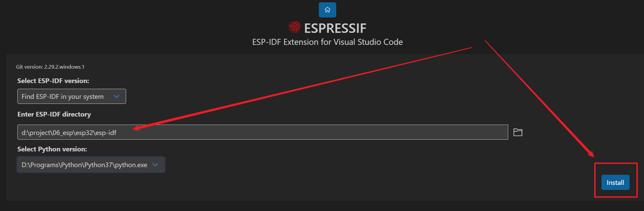Viewport: 644px width, 211px height.
Task: Click the 'Select Python version' heading
Action: (x=52, y=149)
